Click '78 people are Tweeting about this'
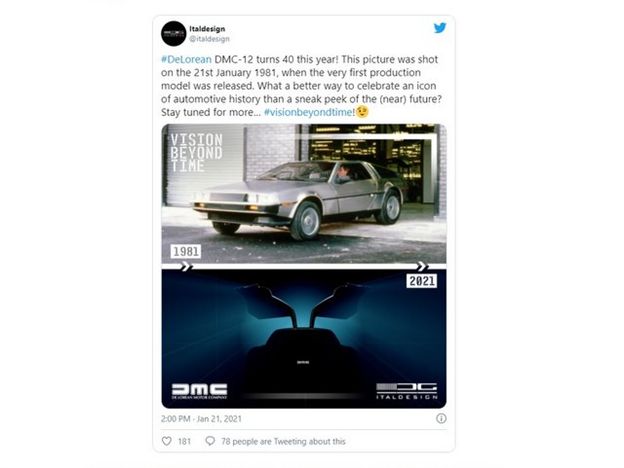This screenshot has width=624, height=468. point(283,441)
